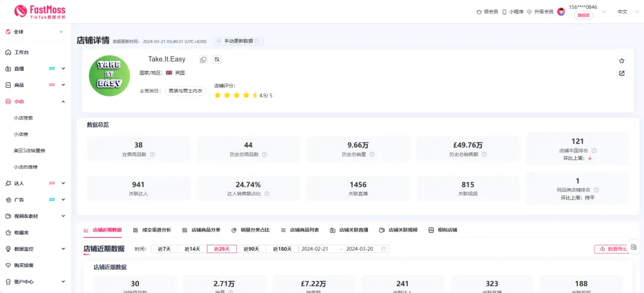Click the translate icon beside shop name
Viewport: 644px width, 293px height.
[x=217, y=60]
